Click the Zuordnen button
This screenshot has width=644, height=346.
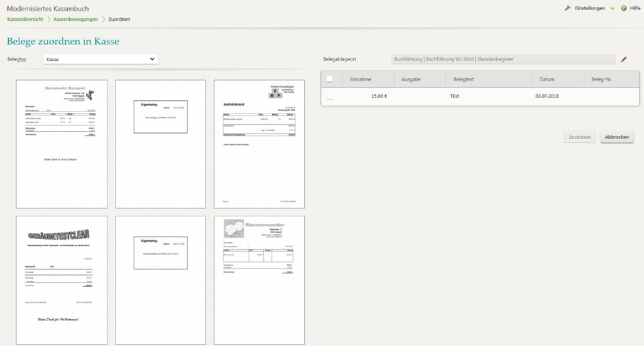pyautogui.click(x=580, y=137)
